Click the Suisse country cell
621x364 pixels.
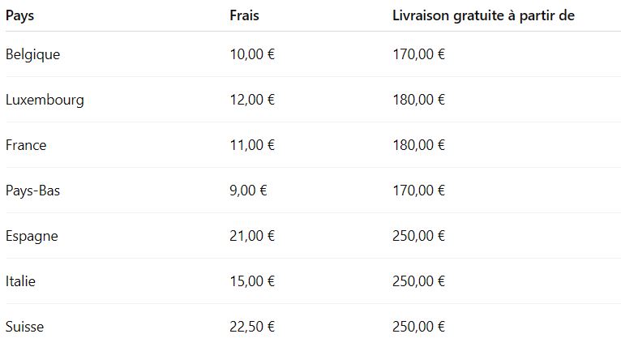(24, 327)
